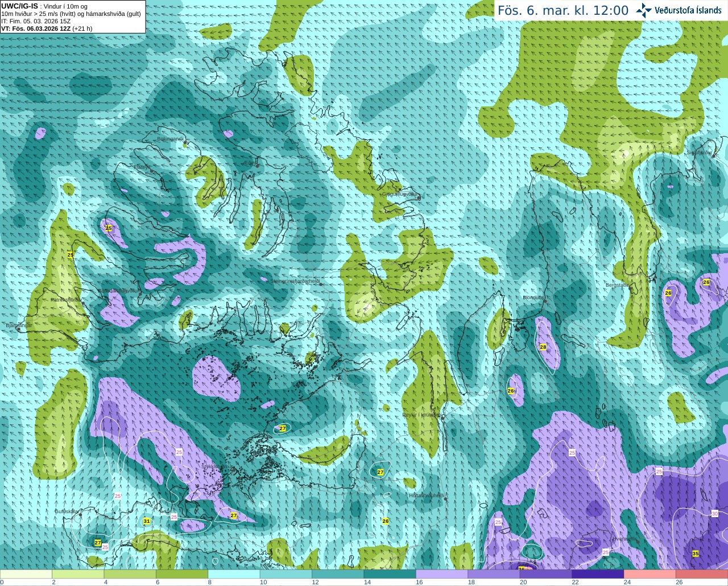Click the Bíldudalsflugvöllur station label
The image size is (728, 586).
point(118,290)
